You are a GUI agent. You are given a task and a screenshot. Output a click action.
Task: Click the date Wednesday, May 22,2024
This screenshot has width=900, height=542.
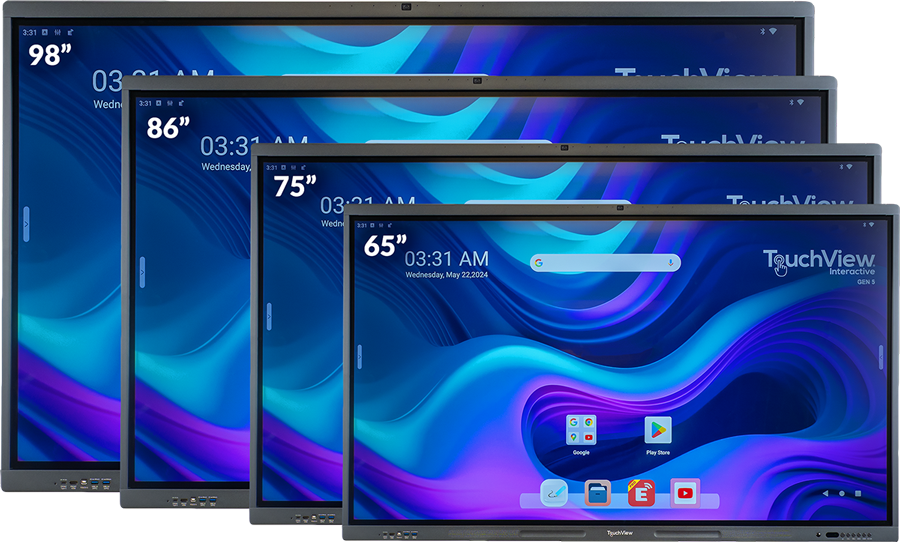pyautogui.click(x=447, y=275)
